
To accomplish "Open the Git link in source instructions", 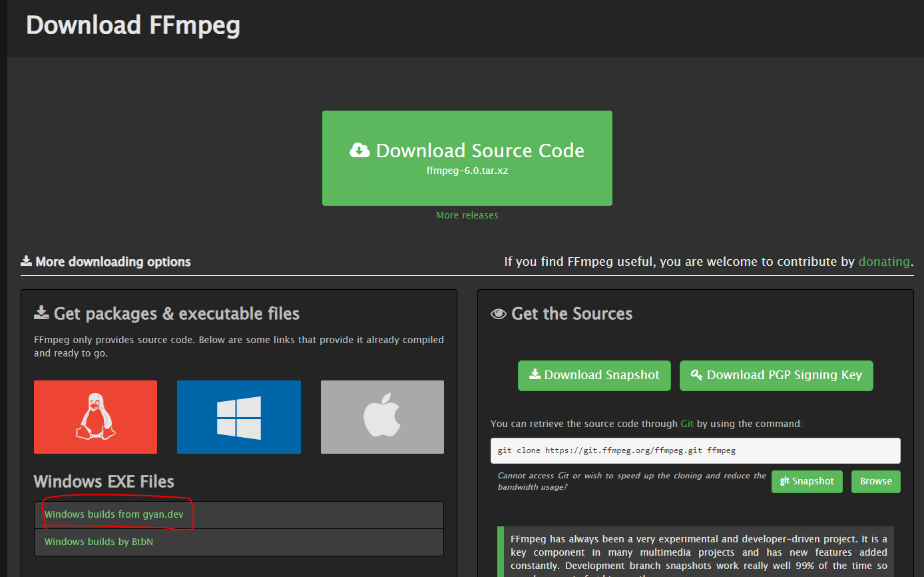I will pyautogui.click(x=687, y=424).
